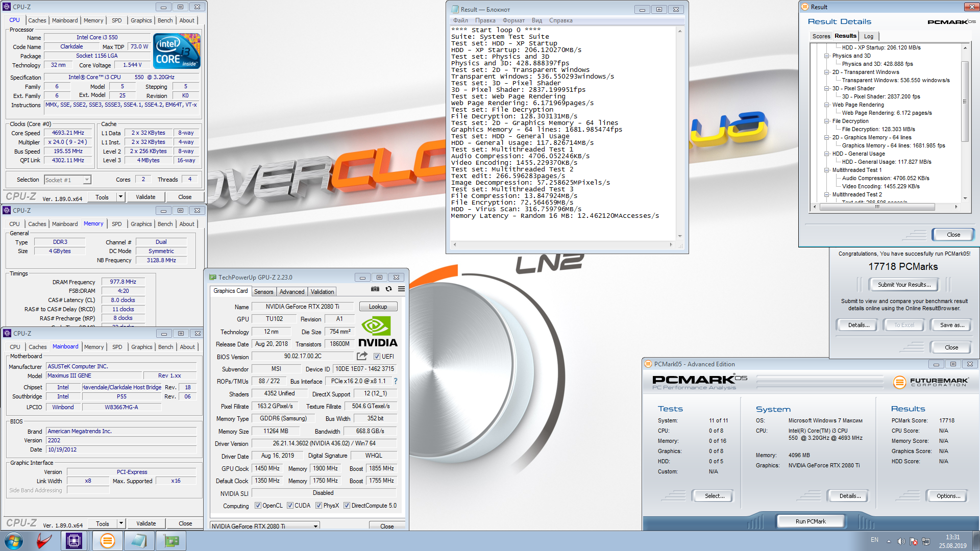Open the Bench tab in top CPU-Z

coord(165,20)
